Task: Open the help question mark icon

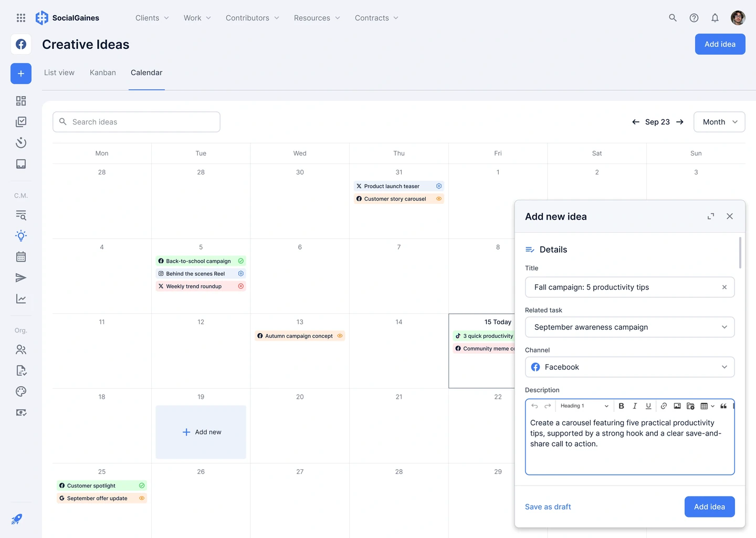Action: (694, 18)
